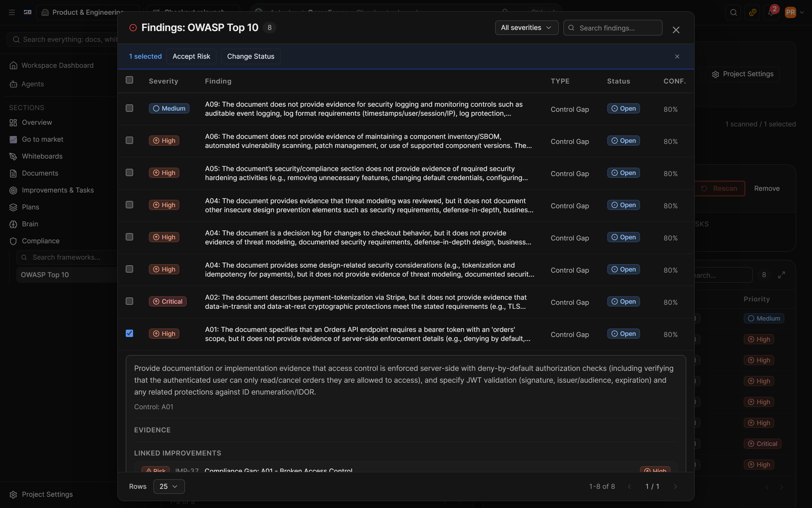The height and width of the screenshot is (508, 812).
Task: Click Accept Risk button
Action: point(191,56)
